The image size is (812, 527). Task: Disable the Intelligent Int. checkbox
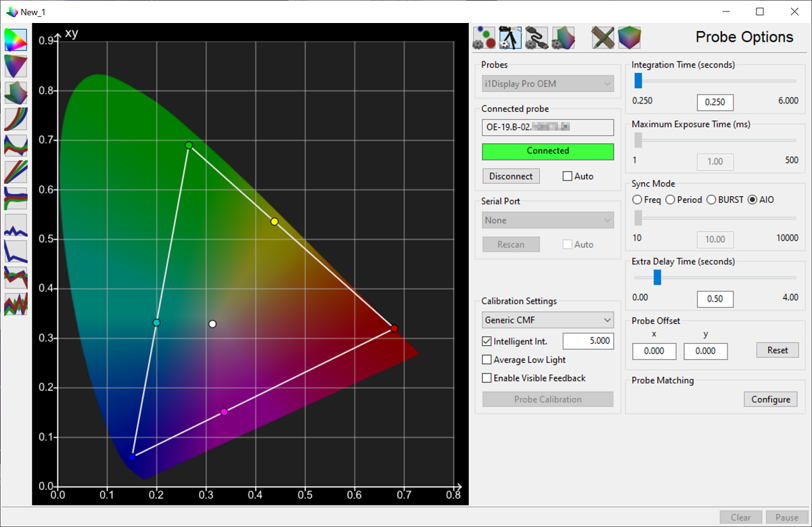pos(487,342)
